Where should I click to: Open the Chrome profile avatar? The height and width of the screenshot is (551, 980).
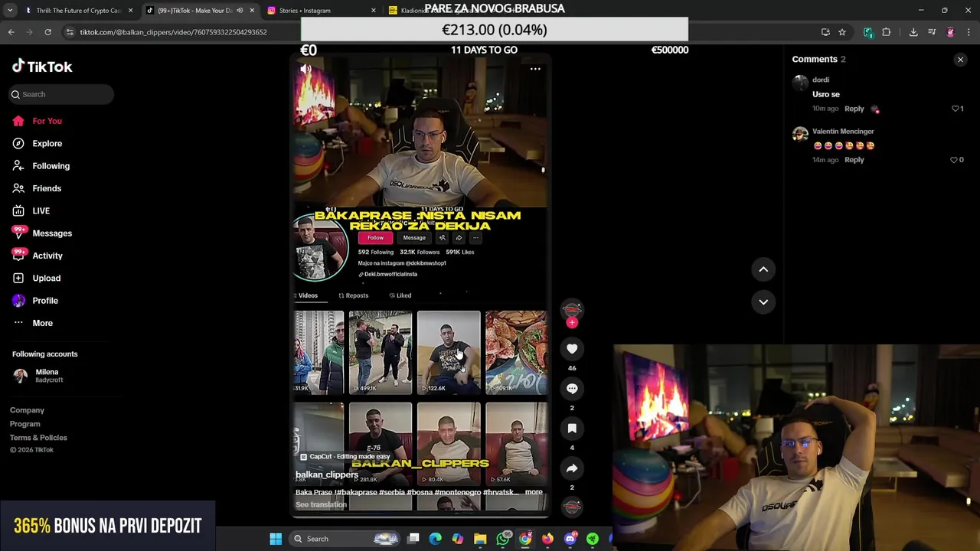pos(950,32)
